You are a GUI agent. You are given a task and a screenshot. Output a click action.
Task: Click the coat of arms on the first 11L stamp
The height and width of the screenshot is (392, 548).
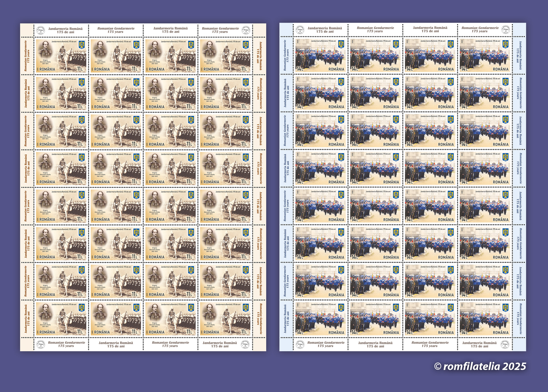[82, 45]
